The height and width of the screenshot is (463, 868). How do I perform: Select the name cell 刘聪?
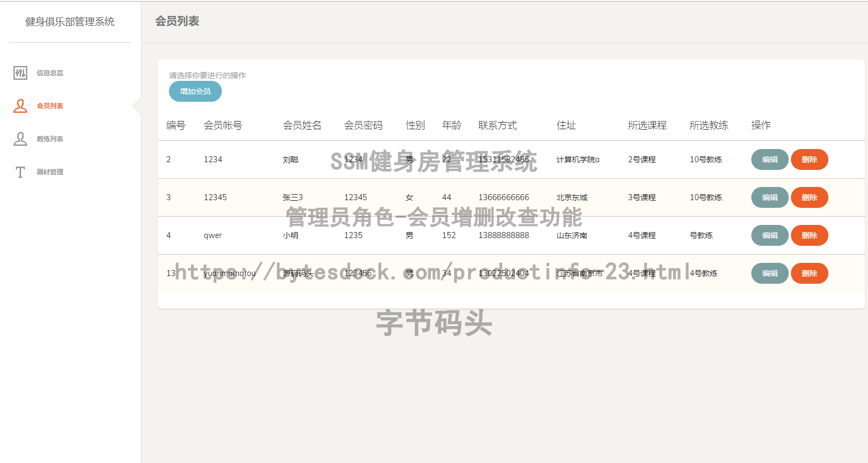pos(291,159)
